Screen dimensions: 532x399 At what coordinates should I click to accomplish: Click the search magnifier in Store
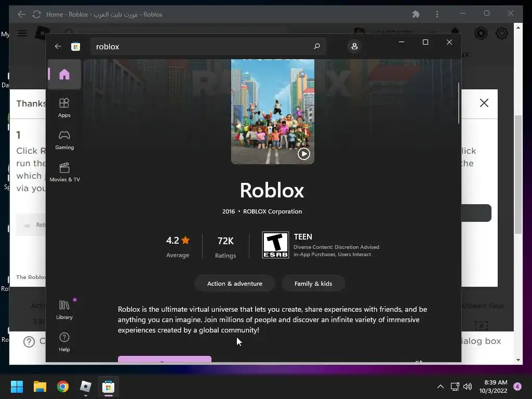click(x=317, y=46)
